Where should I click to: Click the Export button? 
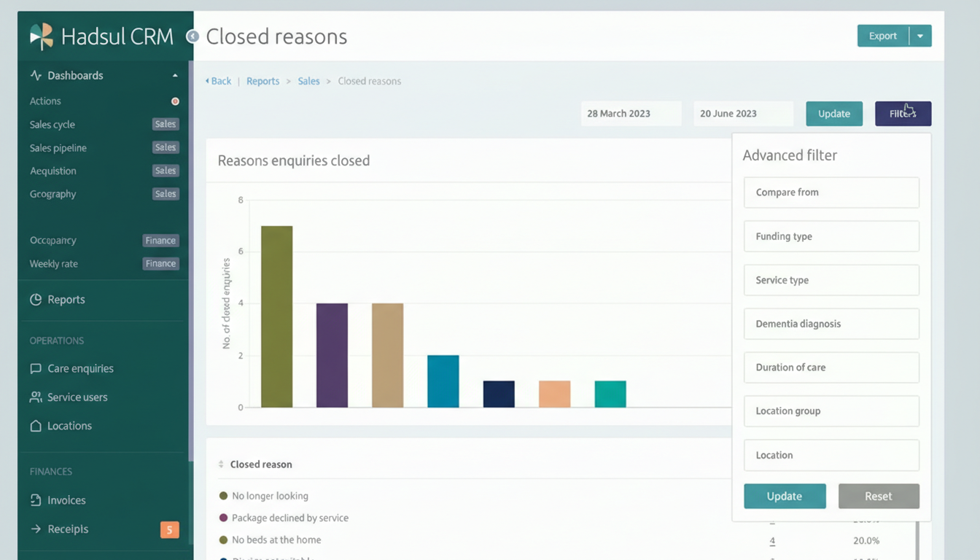[x=883, y=36]
